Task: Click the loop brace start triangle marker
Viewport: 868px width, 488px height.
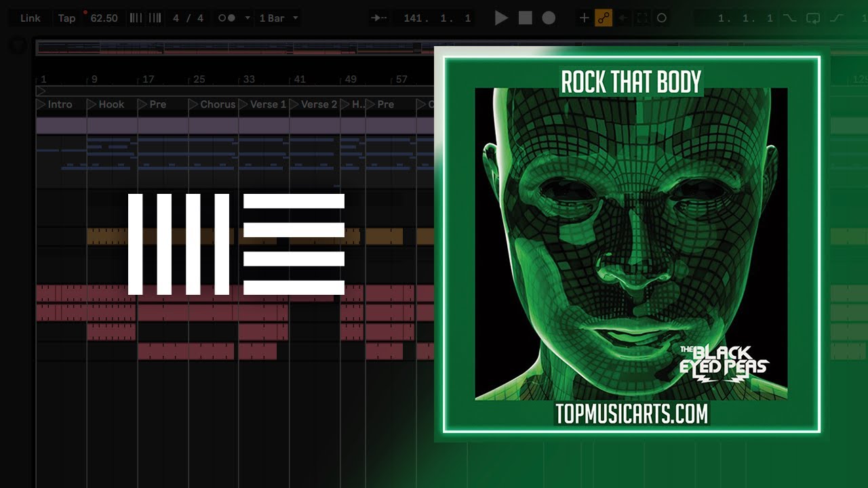Action: [x=41, y=91]
